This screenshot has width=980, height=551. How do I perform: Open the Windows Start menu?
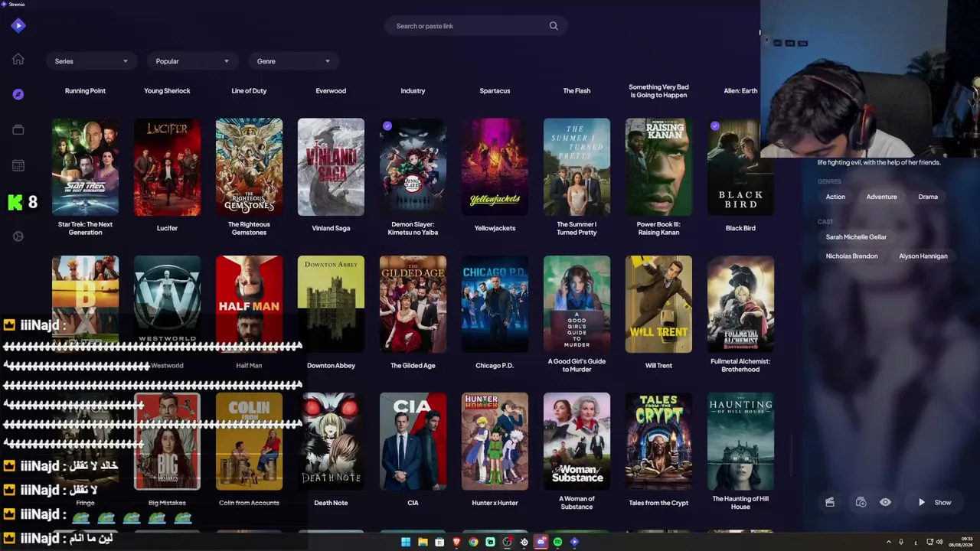(406, 542)
